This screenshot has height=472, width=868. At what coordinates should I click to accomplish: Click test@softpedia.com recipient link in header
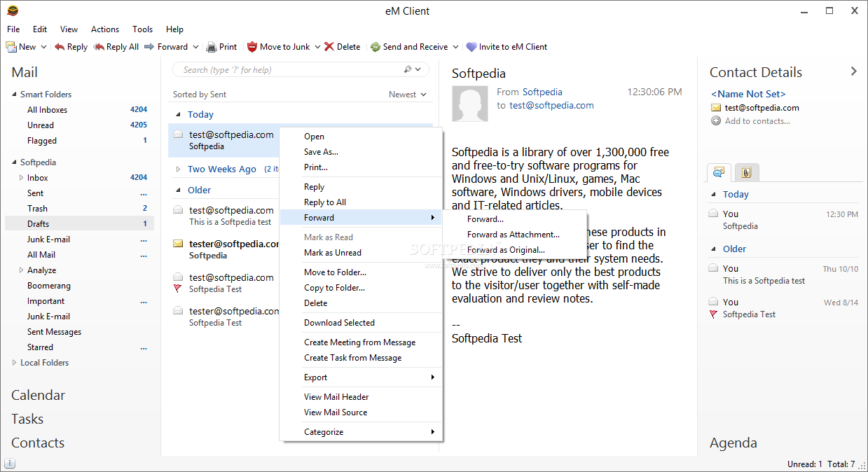pyautogui.click(x=551, y=106)
